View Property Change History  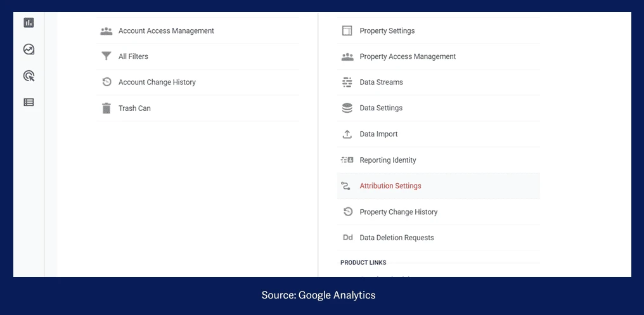398,212
